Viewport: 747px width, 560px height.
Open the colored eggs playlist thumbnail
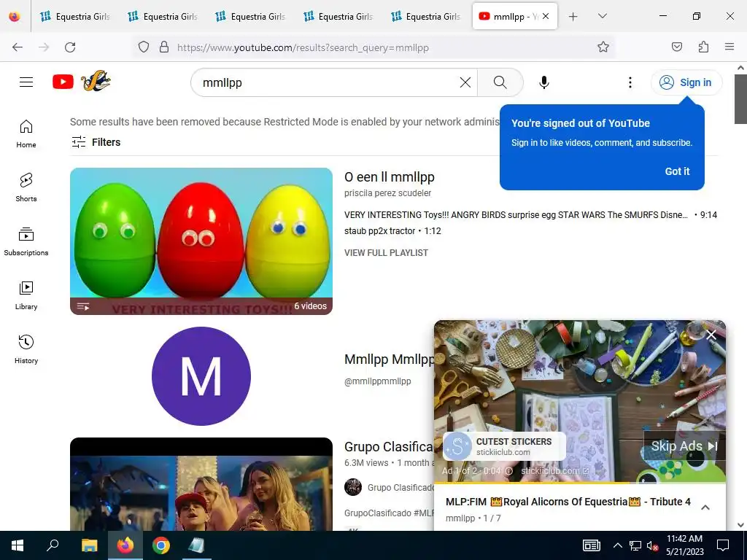(201, 241)
